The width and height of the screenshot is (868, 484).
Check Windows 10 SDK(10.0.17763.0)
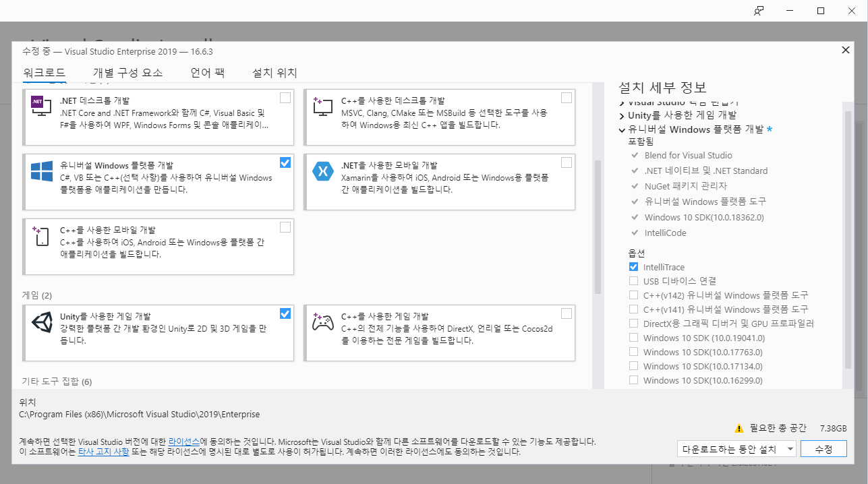(633, 352)
